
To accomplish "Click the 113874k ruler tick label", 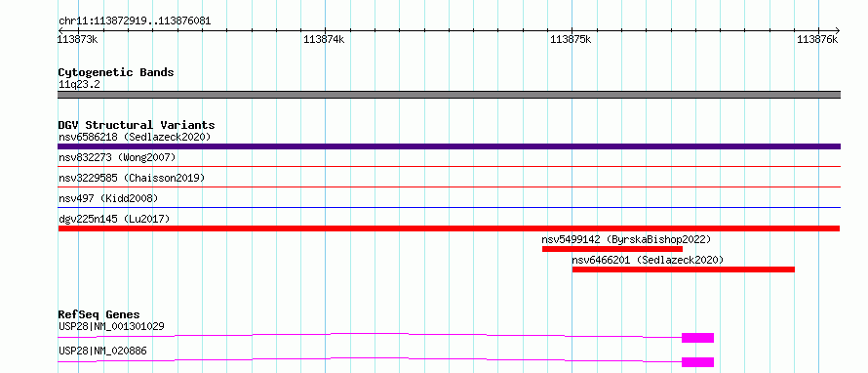I will point(324,39).
